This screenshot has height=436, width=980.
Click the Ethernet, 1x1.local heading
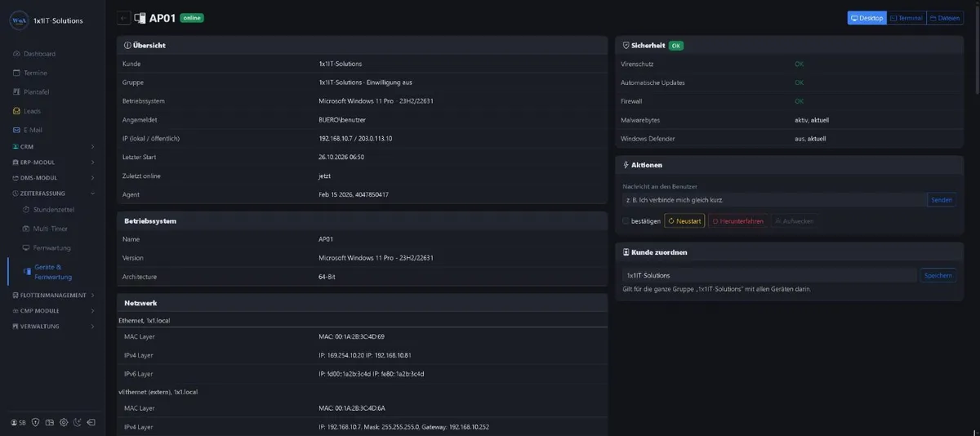coord(144,320)
